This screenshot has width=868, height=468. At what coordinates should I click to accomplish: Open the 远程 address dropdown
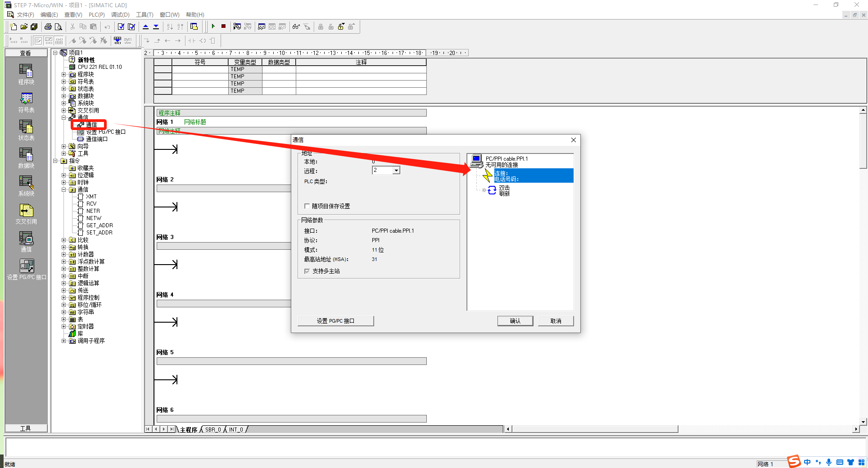point(396,171)
